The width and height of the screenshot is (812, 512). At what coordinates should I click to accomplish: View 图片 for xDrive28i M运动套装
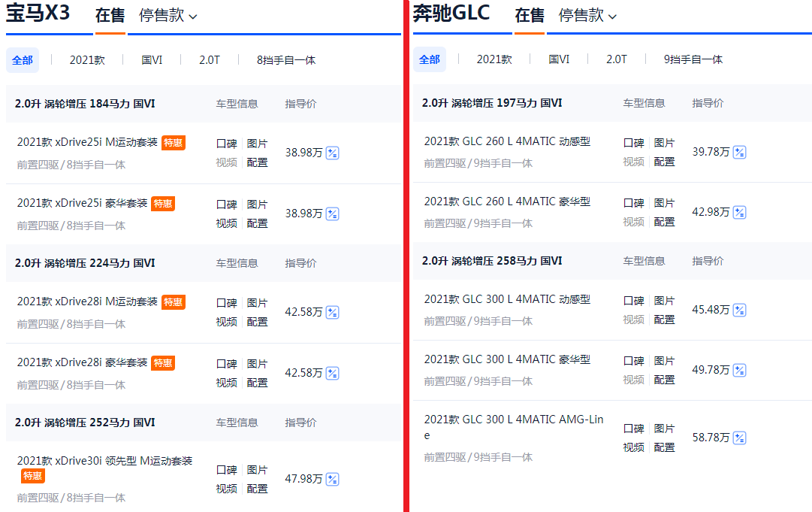(x=257, y=303)
